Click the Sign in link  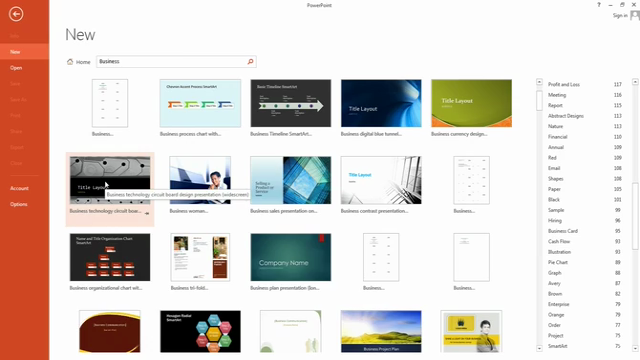pos(620,16)
